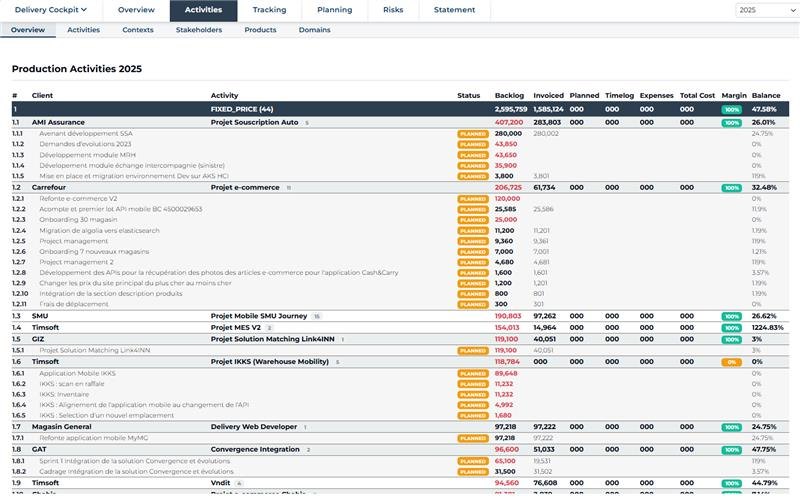Click the item count badge beside Projet e-commerce
800x496 pixels.
[288, 188]
